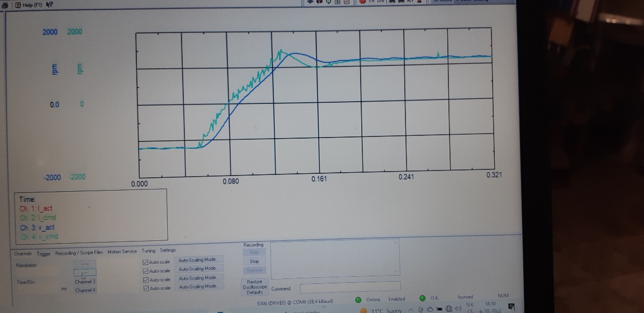Screen dimensions: 644x313
Task: Open the Channel 4 selector
Action: [85, 290]
